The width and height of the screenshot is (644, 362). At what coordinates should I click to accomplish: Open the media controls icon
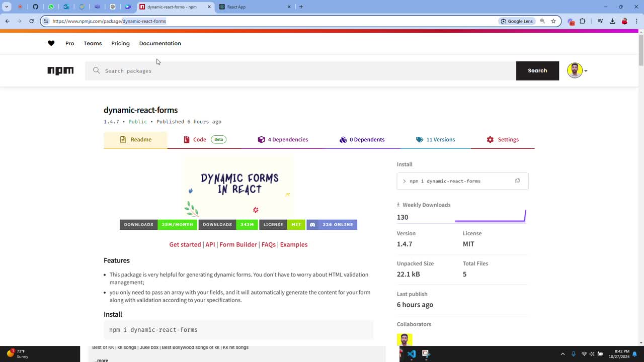click(600, 21)
